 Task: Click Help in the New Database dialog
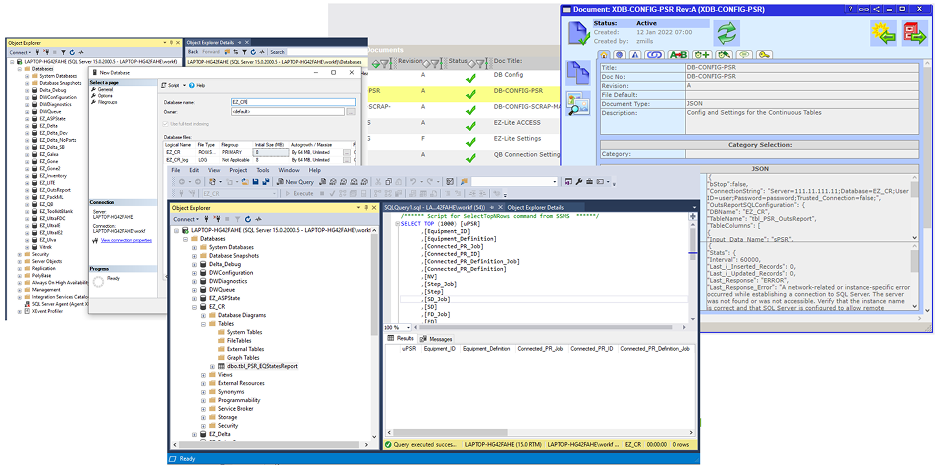(x=198, y=86)
